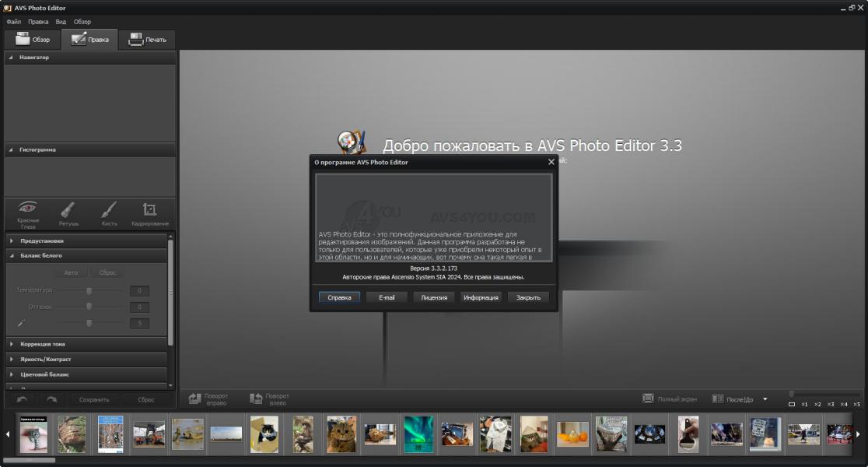This screenshot has width=868, height=467.
Task: Open the После|До dropdown arrow
Action: point(765,399)
